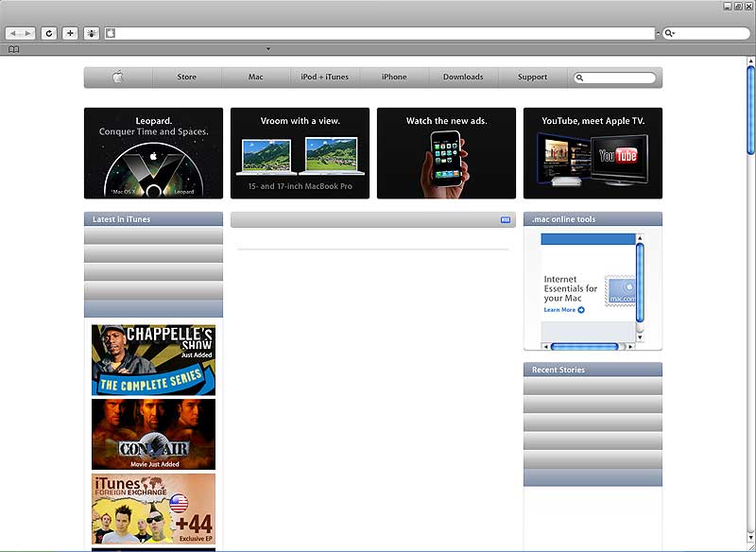Click the browser back arrow button

(13, 33)
